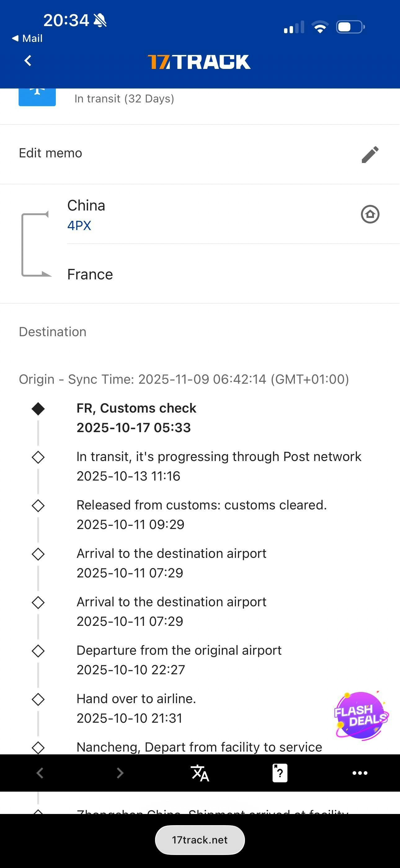The height and width of the screenshot is (868, 400).
Task: Tap the carrier home icon beside China
Action: tap(370, 214)
